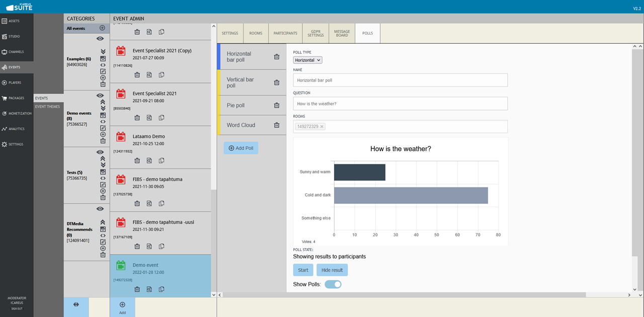Move the Tests category up with double chevron

tap(103, 158)
